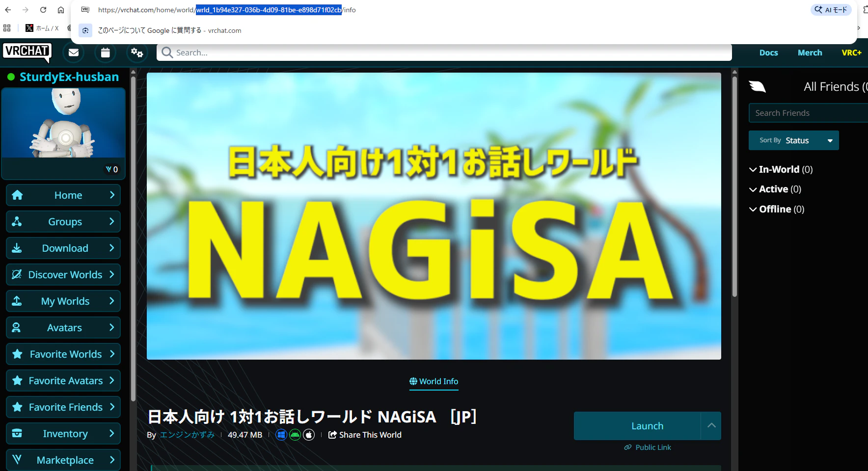Click the NAGiSA world thumbnail image
This screenshot has width=868, height=471.
coord(434,216)
